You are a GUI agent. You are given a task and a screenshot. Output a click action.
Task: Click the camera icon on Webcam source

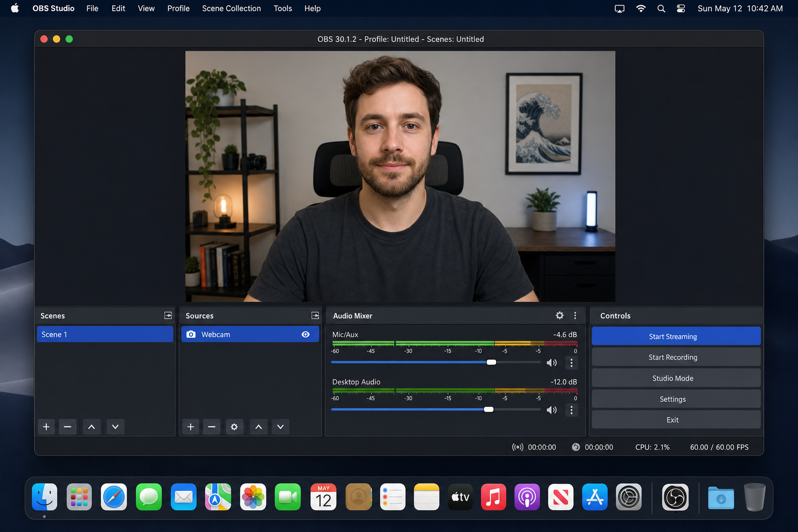click(x=191, y=334)
